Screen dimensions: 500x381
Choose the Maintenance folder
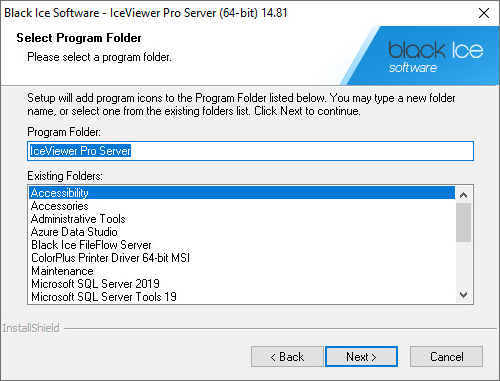pos(242,271)
